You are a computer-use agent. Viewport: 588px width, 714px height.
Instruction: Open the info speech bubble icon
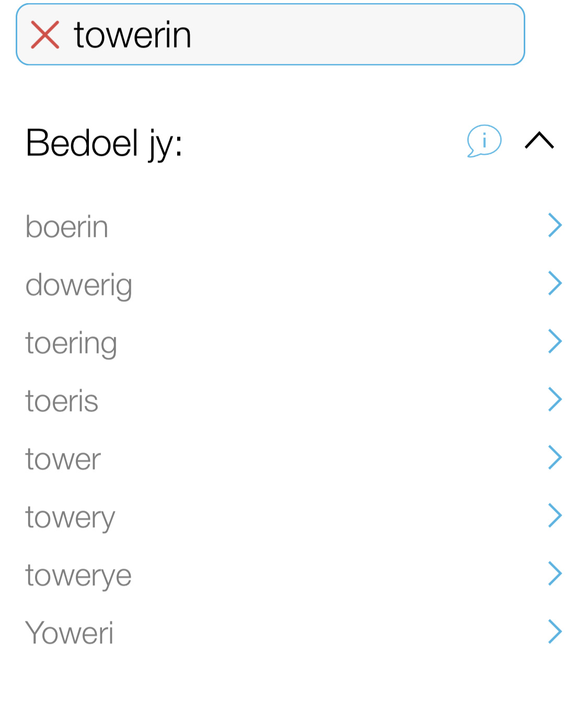484,141
